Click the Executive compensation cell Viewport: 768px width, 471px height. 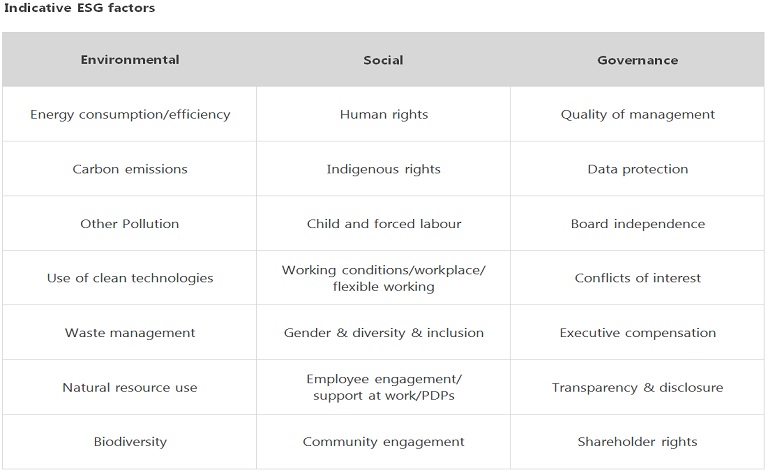pyautogui.click(x=637, y=332)
